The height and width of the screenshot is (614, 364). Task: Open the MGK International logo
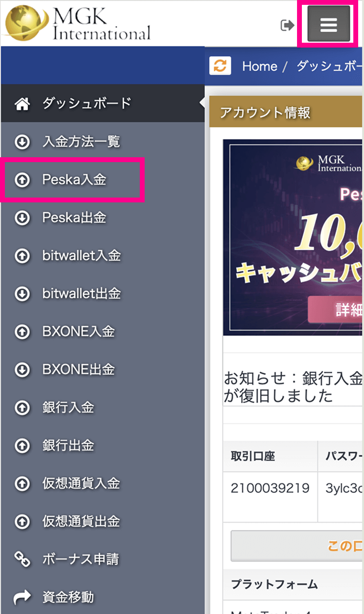(77, 23)
